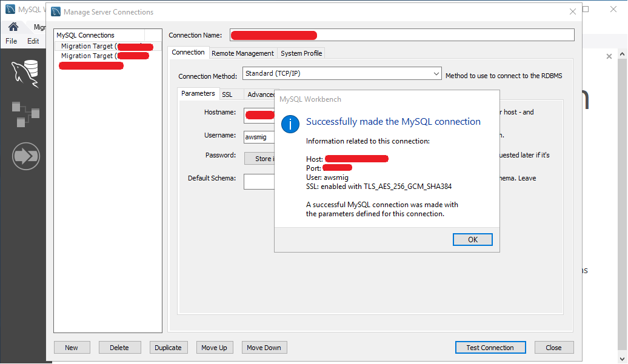
Task: Focus the Default Schema input field
Action: click(x=259, y=182)
